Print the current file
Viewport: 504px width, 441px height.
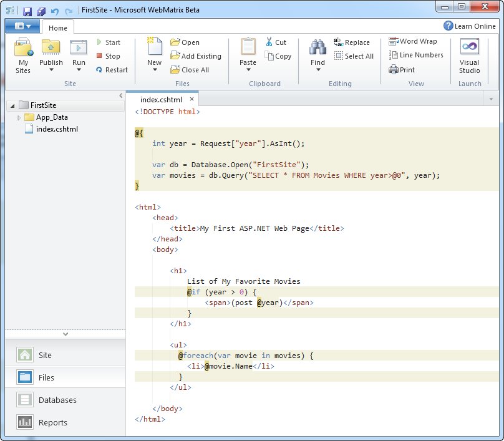(x=402, y=70)
